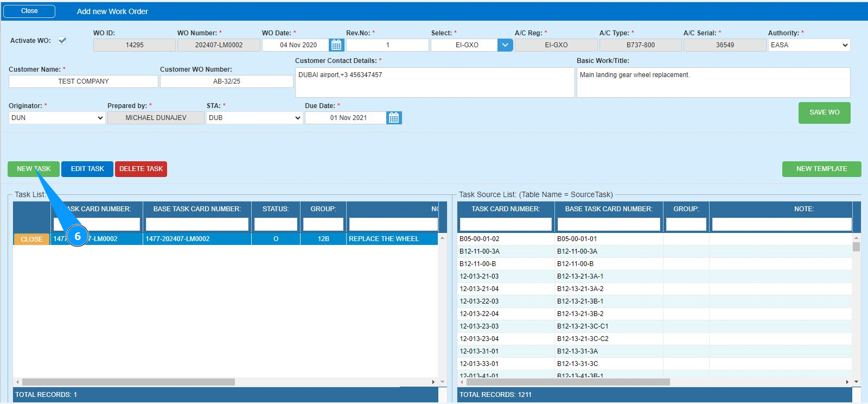Click the Task Source vertical scrollbar thumb
The height and width of the screenshot is (404, 868).
[856, 247]
